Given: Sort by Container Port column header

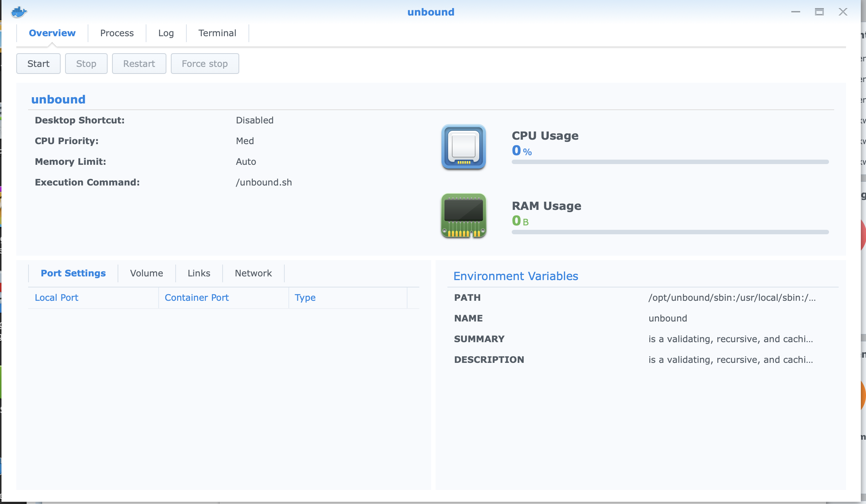Looking at the screenshot, I should pos(197,297).
